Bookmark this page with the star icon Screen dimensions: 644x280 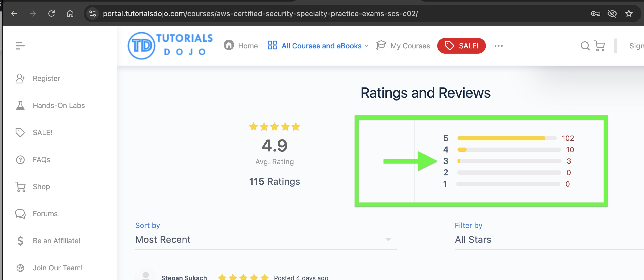(629, 14)
